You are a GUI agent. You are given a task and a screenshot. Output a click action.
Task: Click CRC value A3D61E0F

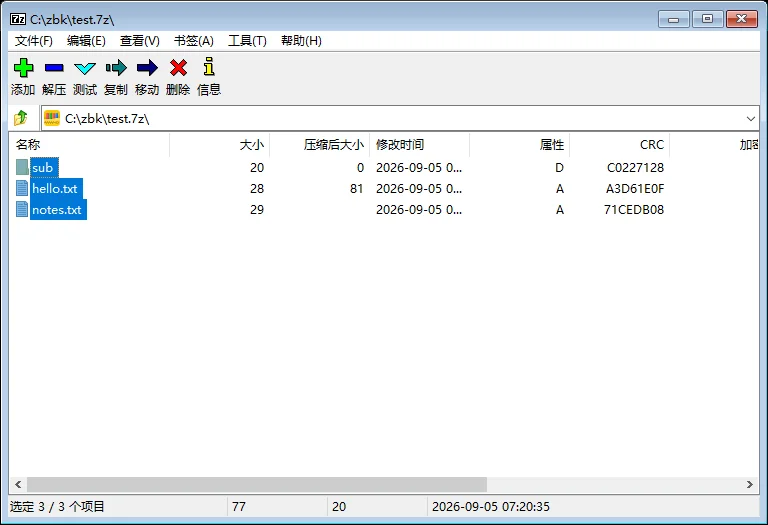(x=635, y=189)
